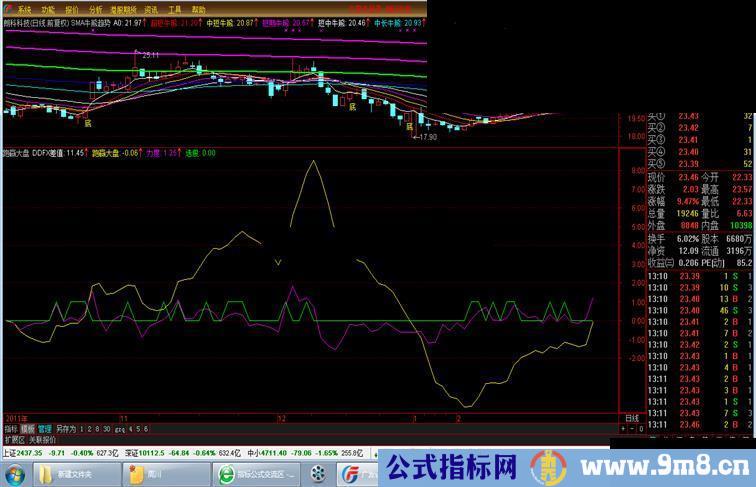756x487 pixels.
Task: Click the film reel taskbar icon
Action: [318, 473]
